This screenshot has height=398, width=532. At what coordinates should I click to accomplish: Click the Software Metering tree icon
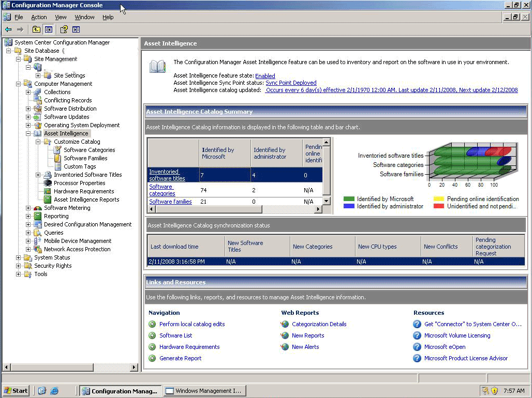pyautogui.click(x=38, y=208)
